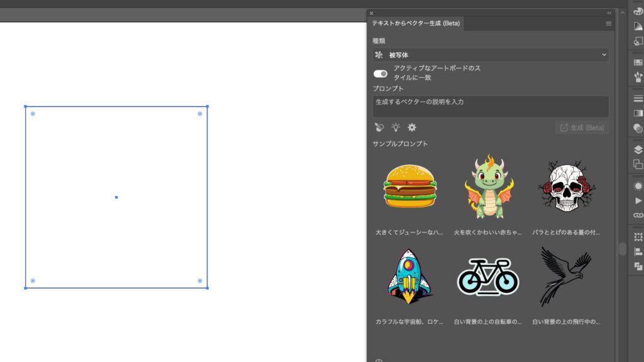Screen dimensions: 644x362
Task: Open the panel flyout menu
Action: (608, 23)
